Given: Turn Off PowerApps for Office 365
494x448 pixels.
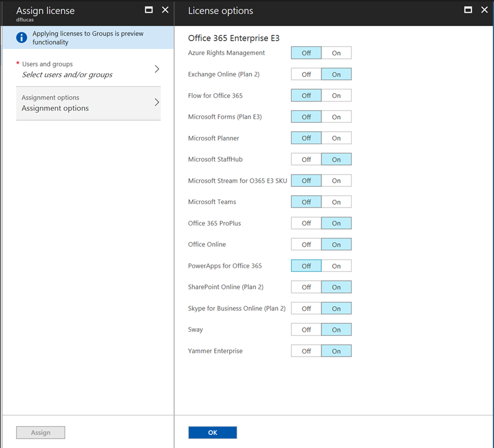Looking at the screenshot, I should click(306, 266).
